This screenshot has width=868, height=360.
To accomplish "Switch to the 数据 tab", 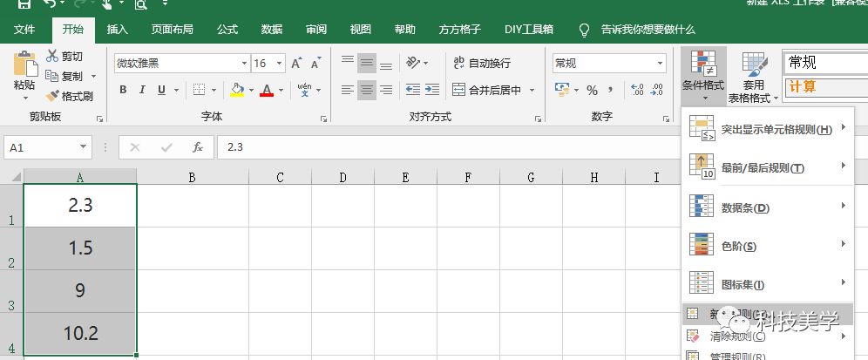I will (x=272, y=30).
